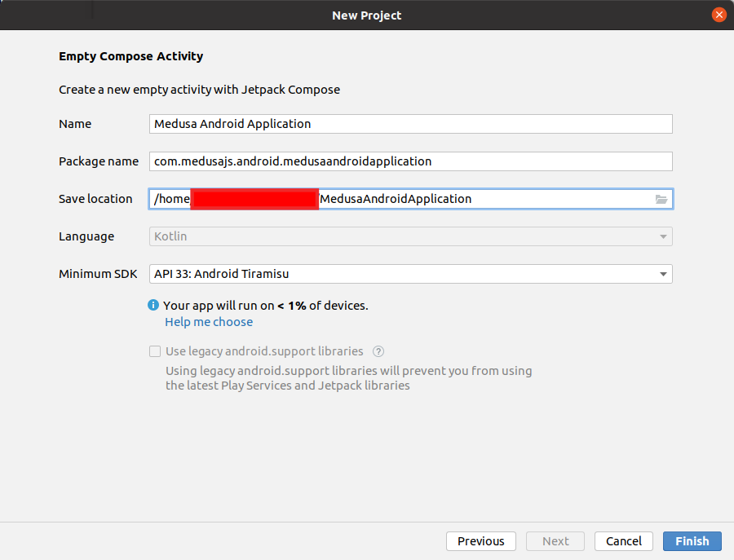
Task: Click the Name label
Action: pyautogui.click(x=75, y=124)
